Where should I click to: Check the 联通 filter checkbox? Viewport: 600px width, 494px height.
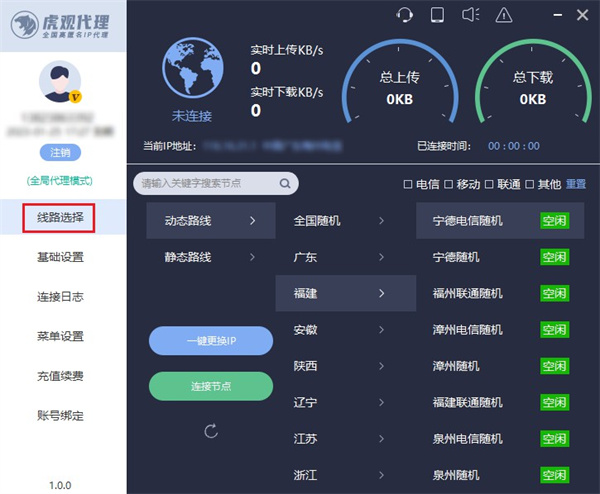490,184
